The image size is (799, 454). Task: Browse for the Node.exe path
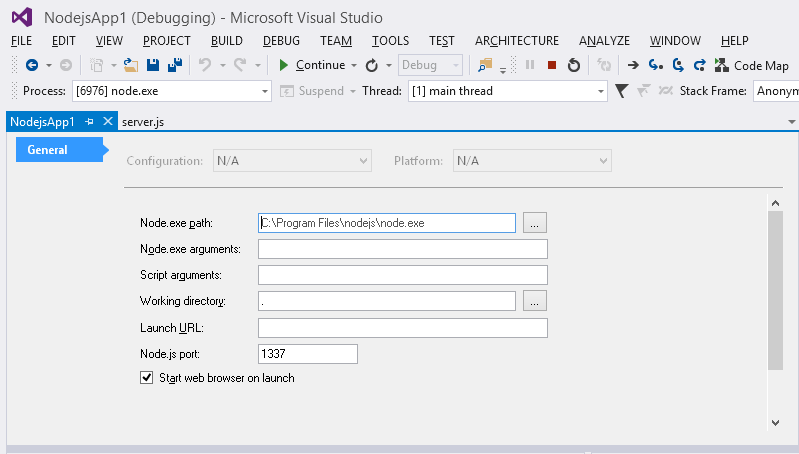pos(535,223)
